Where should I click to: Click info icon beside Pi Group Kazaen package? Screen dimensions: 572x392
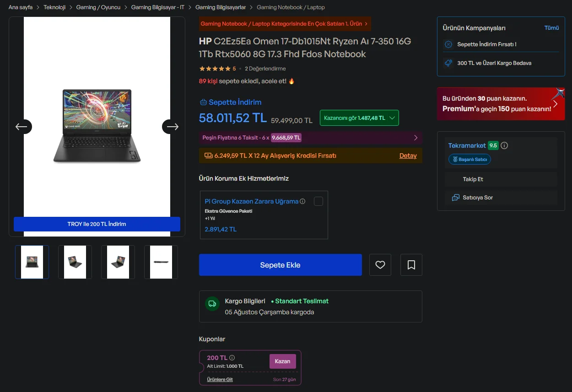pos(302,201)
